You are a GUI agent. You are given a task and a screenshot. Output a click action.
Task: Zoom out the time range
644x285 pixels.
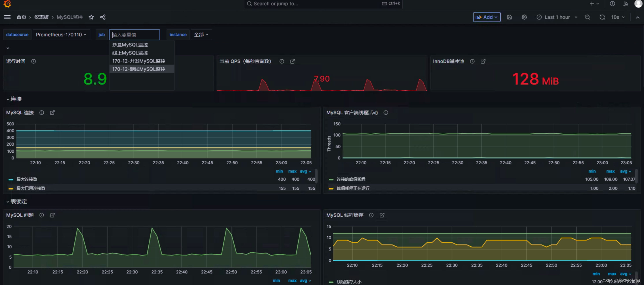587,17
